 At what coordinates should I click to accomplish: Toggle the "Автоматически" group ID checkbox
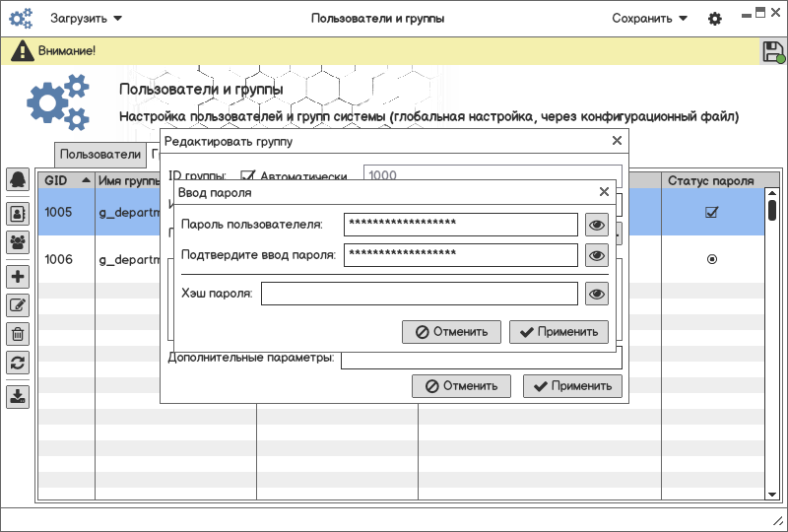point(248,176)
